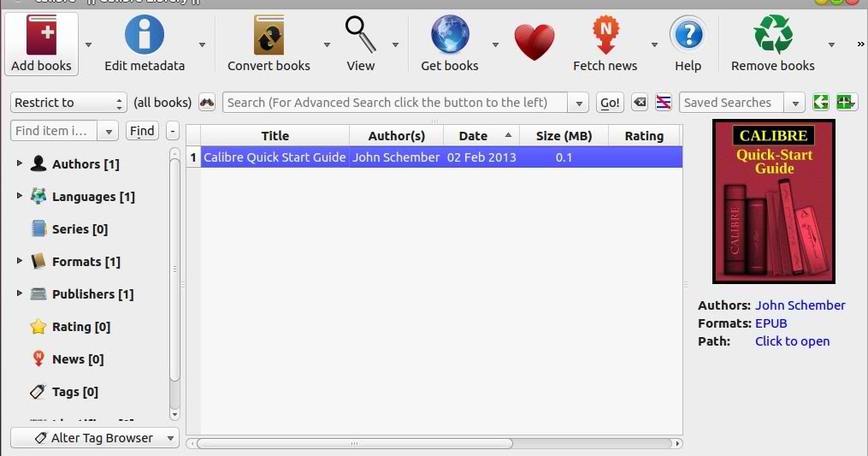Click the Go! search button
The width and height of the screenshot is (868, 456).
click(610, 103)
